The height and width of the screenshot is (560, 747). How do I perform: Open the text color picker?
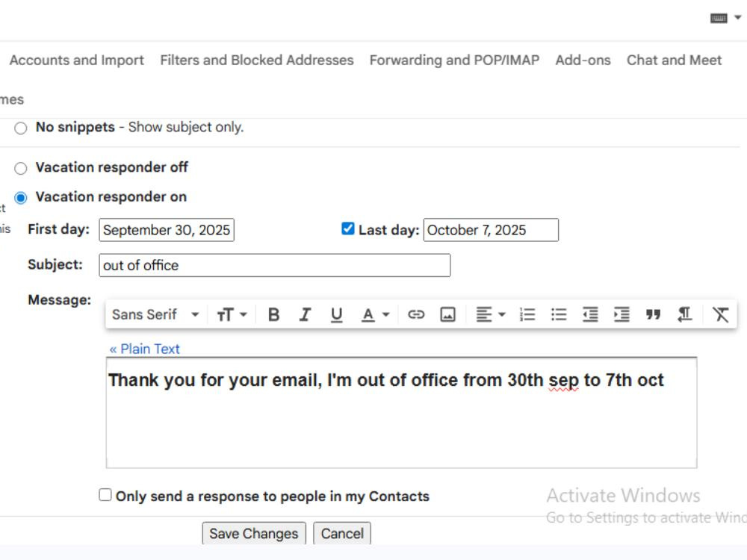click(x=376, y=315)
